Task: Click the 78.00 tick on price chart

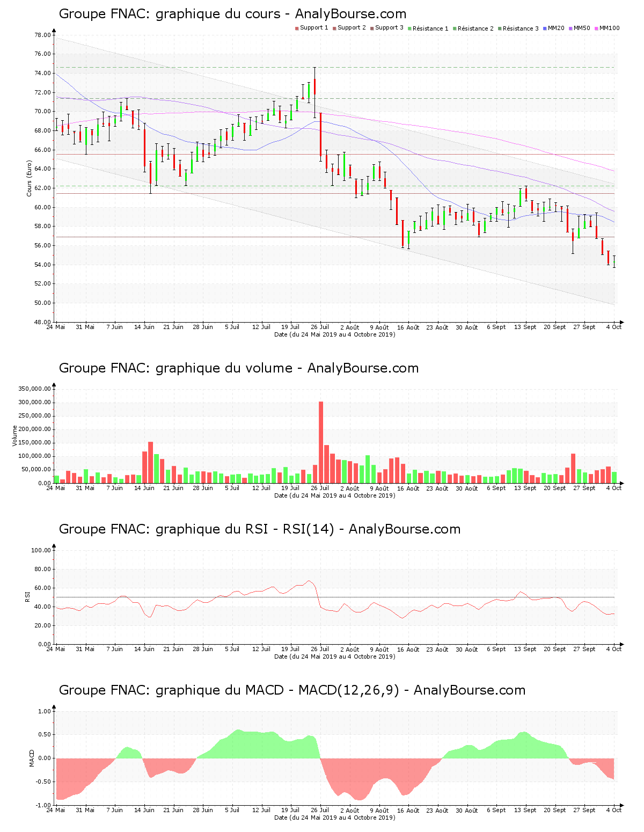Action: [42, 35]
